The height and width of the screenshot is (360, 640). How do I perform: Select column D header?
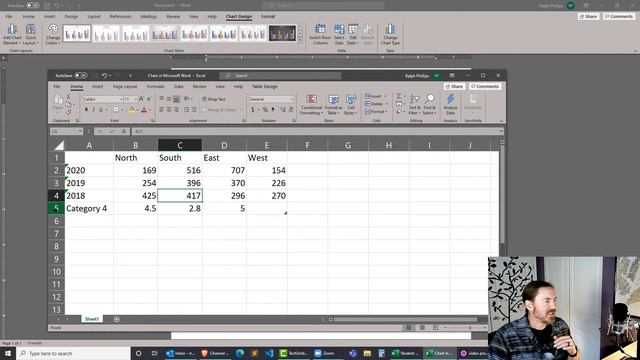point(224,145)
